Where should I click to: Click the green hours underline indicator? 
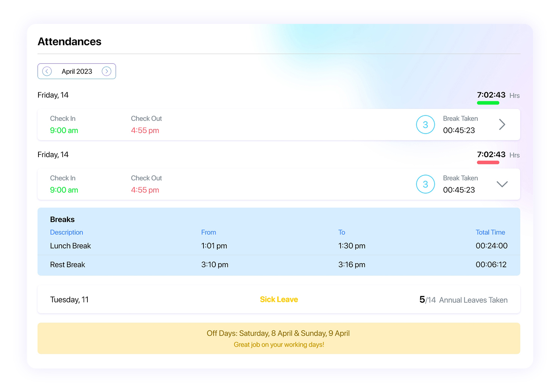[488, 102]
